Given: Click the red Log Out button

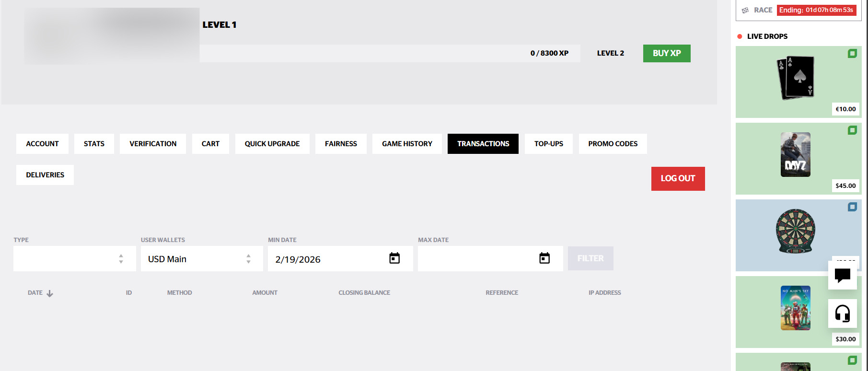Looking at the screenshot, I should pyautogui.click(x=678, y=179).
